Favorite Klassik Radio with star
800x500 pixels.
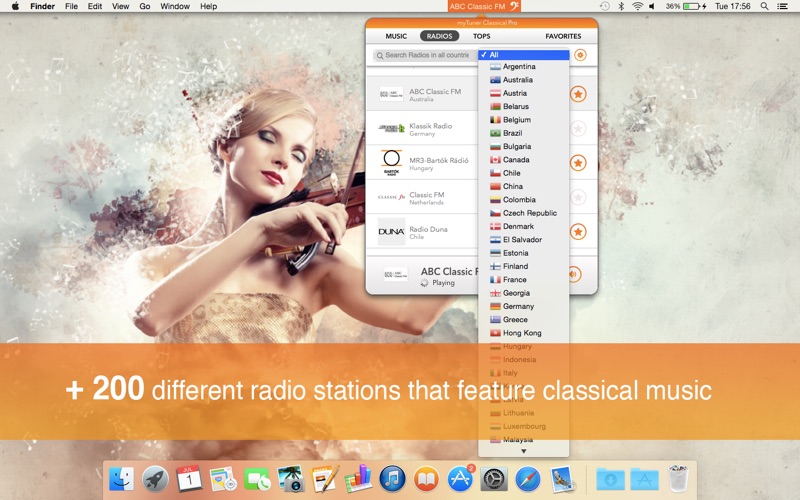click(x=578, y=129)
